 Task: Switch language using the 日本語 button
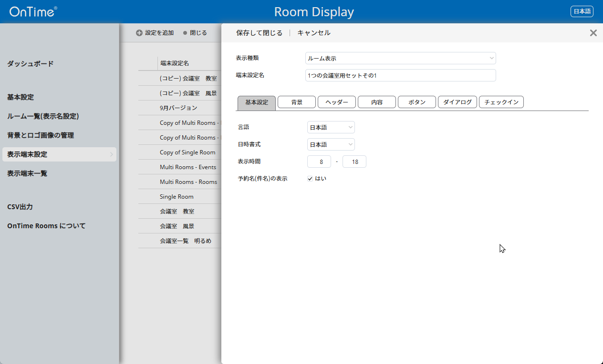(582, 11)
